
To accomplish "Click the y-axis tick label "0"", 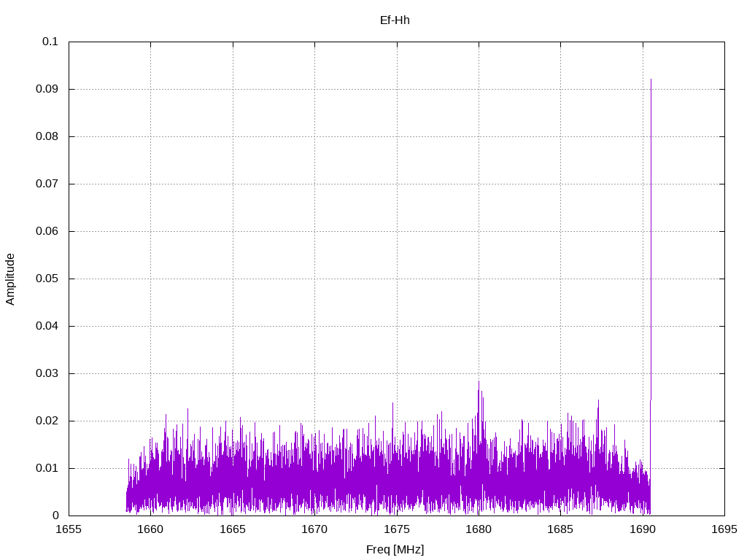I will click(55, 516).
